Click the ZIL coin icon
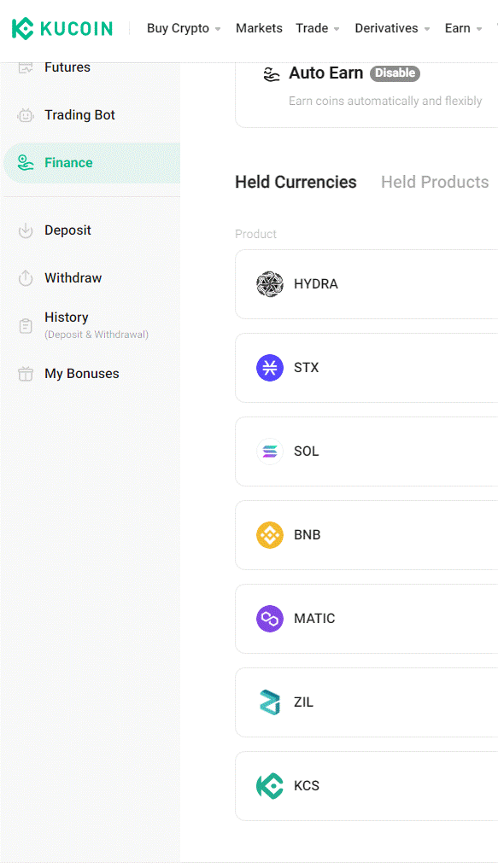The image size is (498, 868). 270,702
